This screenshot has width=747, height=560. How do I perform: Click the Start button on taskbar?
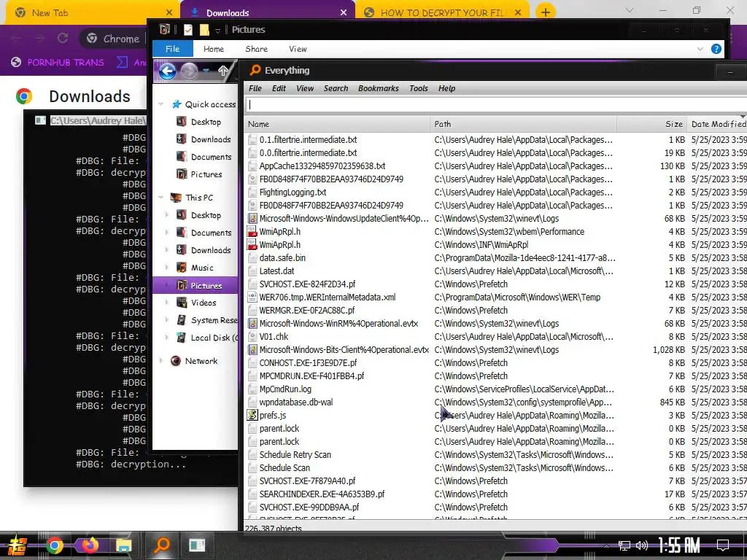coord(17,546)
